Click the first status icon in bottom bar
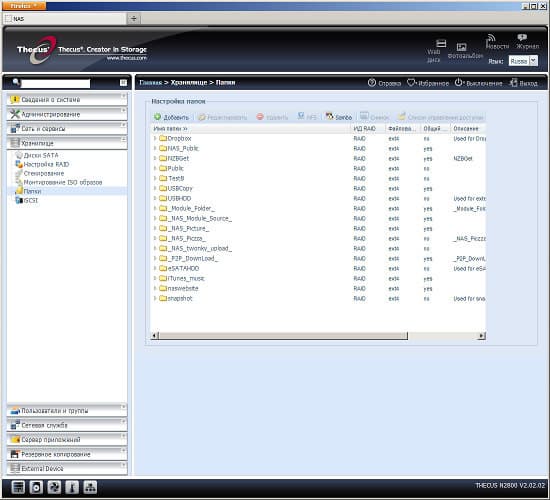 pyautogui.click(x=18, y=487)
